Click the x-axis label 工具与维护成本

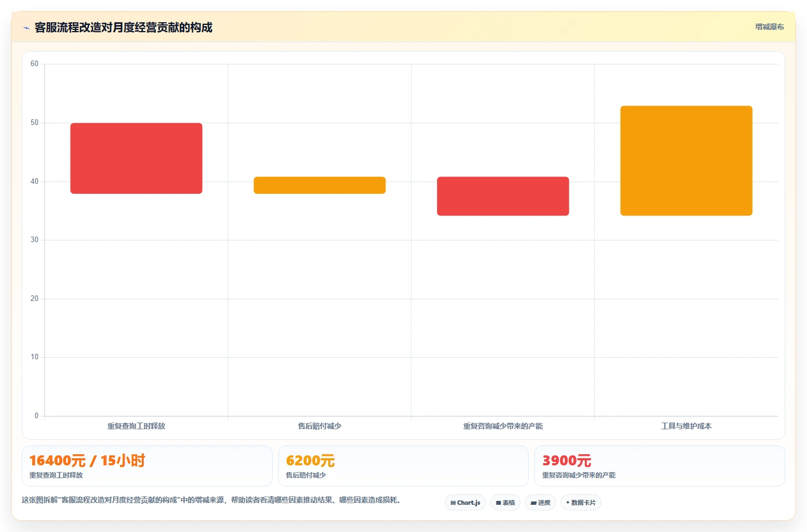pos(686,426)
